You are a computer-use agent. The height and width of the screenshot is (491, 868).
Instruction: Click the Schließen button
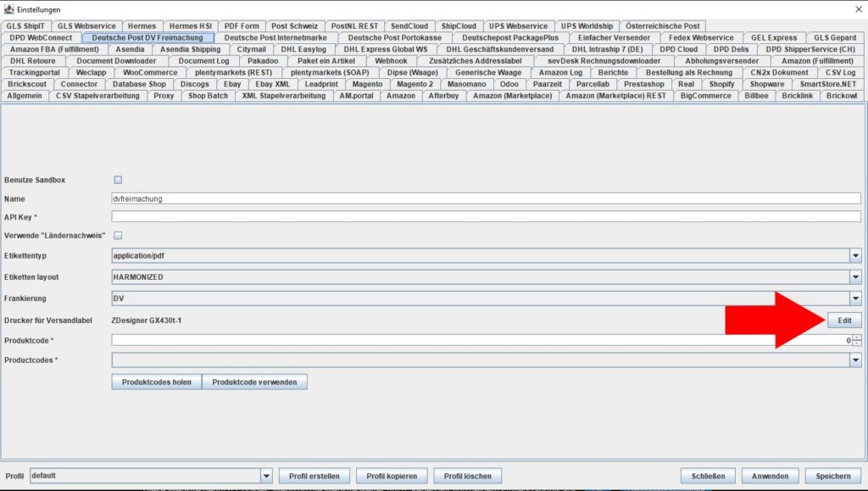pyautogui.click(x=708, y=476)
